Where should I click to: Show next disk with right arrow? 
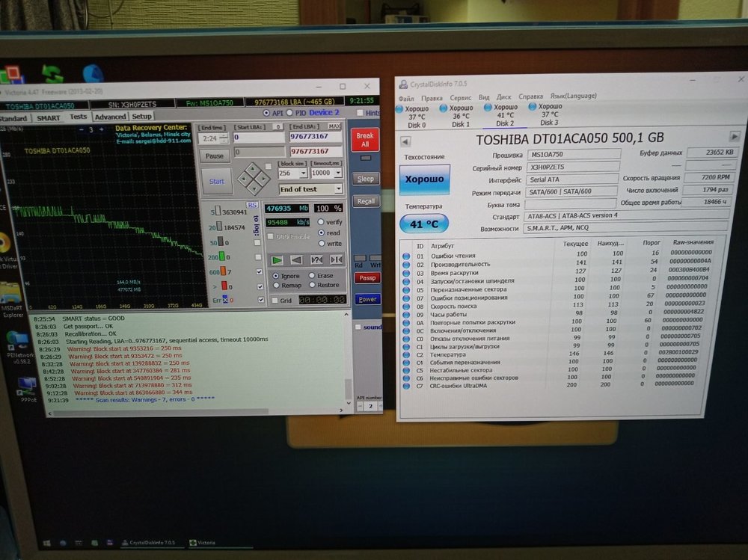point(735,137)
